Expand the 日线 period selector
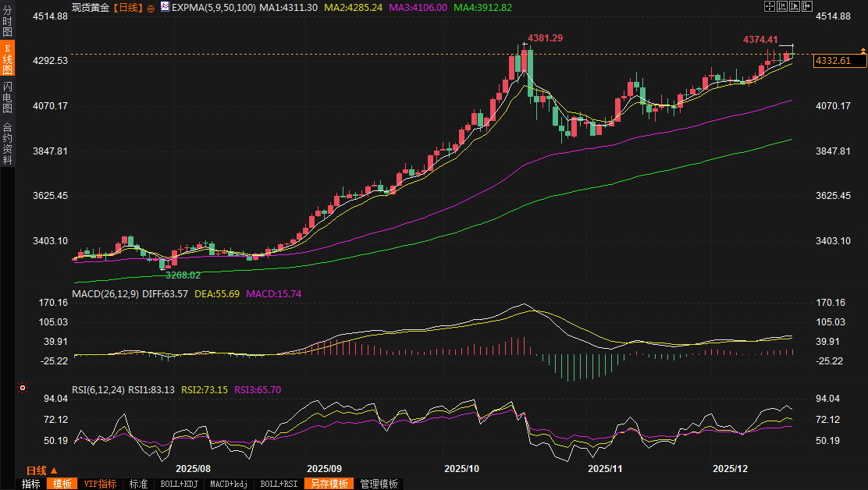The image size is (868, 490). [41, 470]
